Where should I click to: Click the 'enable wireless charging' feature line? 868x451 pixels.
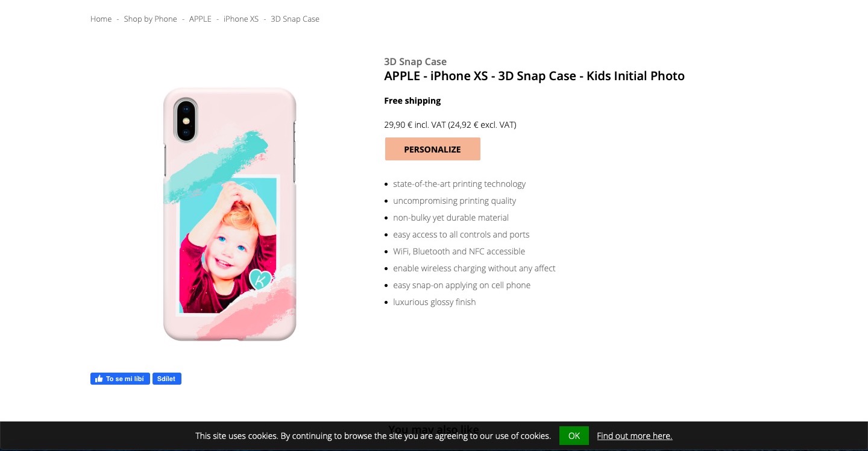click(474, 268)
